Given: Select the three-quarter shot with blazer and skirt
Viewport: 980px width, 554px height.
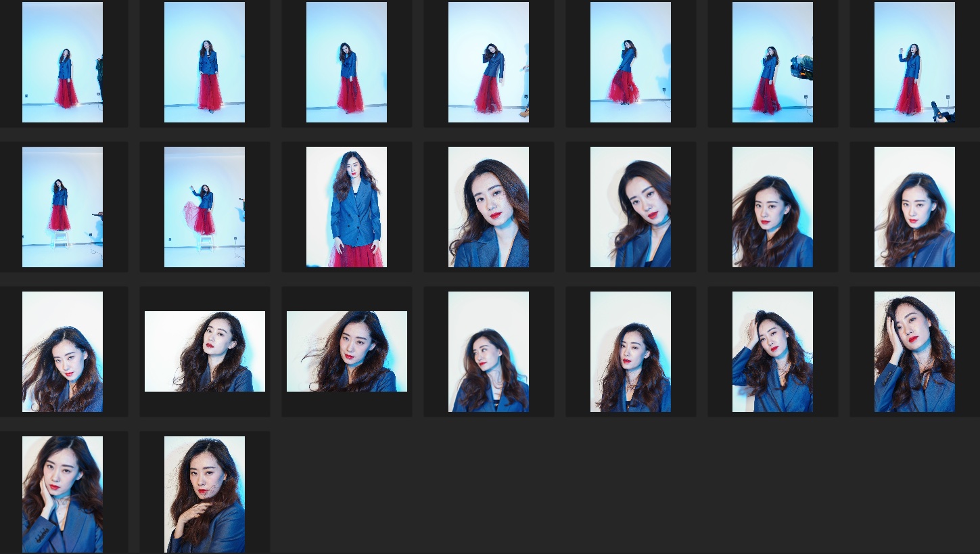Looking at the screenshot, I should coord(346,207).
